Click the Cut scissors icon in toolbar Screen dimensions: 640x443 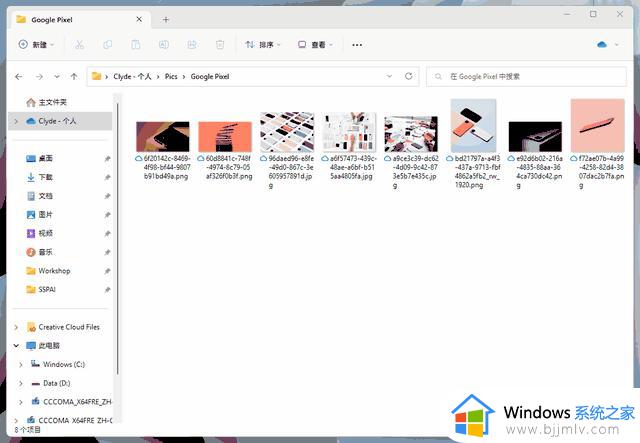(x=80, y=45)
